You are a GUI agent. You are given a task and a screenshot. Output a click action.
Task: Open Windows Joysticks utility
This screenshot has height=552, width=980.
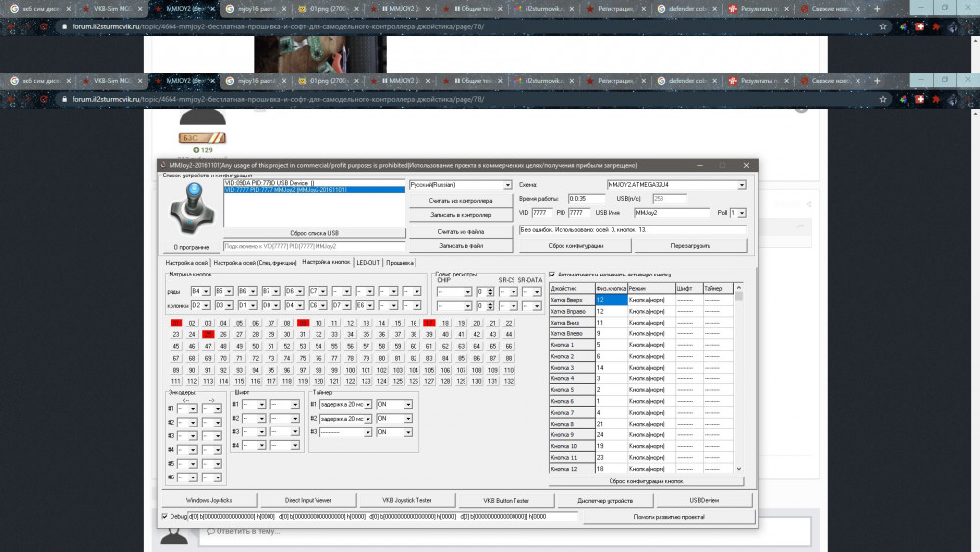pyautogui.click(x=210, y=500)
